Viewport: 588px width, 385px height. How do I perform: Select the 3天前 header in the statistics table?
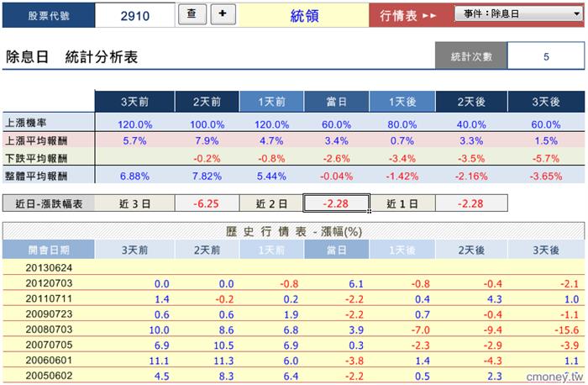[x=134, y=102]
